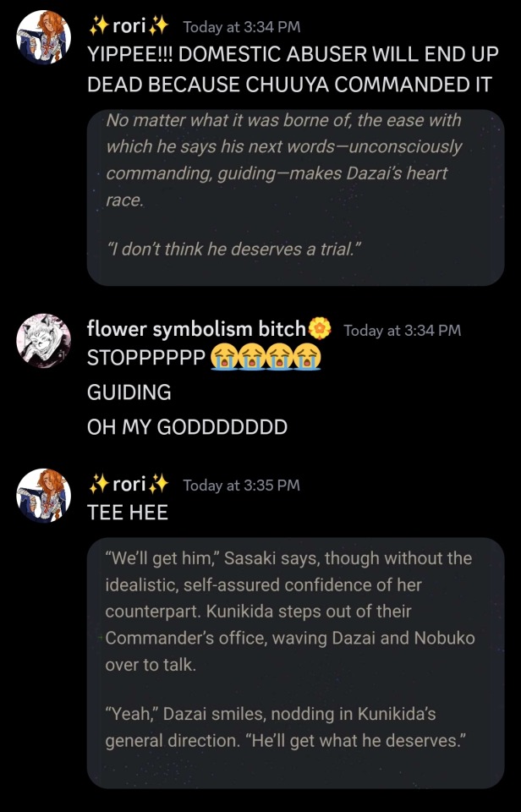
Task: Click rori's avatar on the 3:34 PM message
Action: click(x=43, y=39)
